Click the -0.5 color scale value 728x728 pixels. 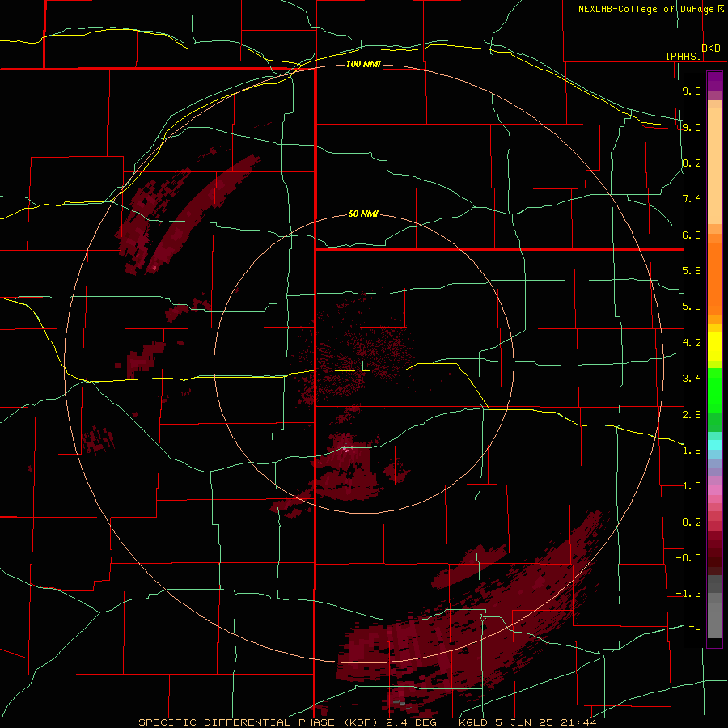pyautogui.click(x=688, y=558)
